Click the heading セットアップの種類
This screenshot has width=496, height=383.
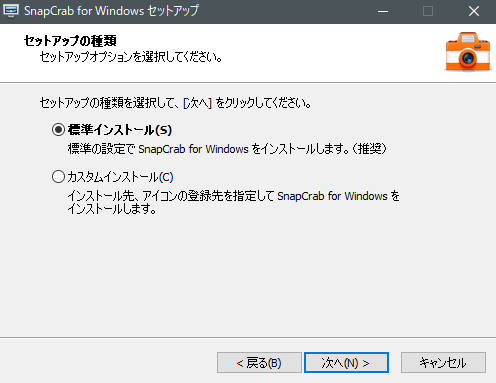[70, 41]
